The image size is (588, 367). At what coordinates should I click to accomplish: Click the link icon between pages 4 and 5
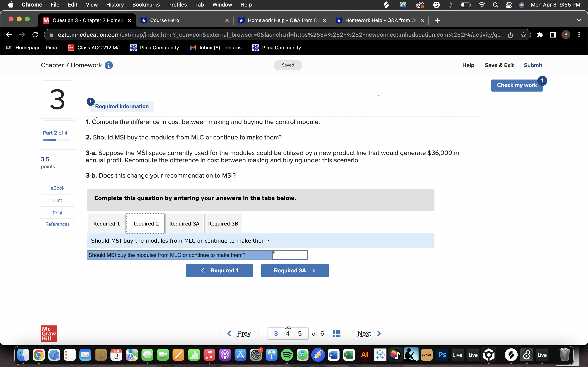[288, 328]
